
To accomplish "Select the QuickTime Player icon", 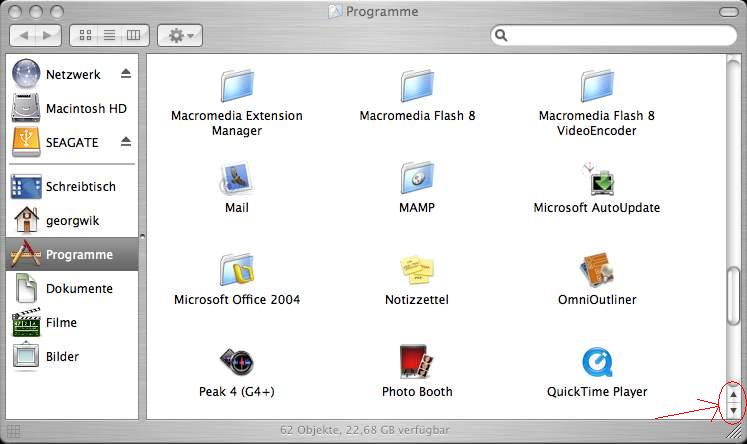I will (597, 362).
